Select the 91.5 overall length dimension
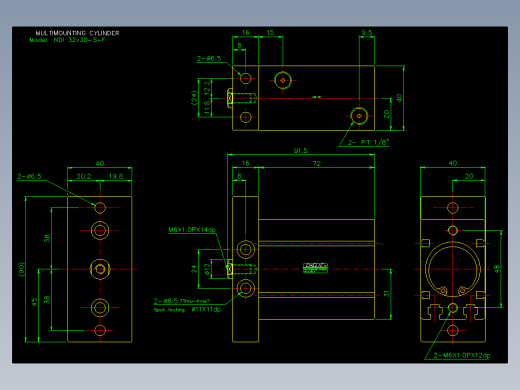 (x=301, y=151)
